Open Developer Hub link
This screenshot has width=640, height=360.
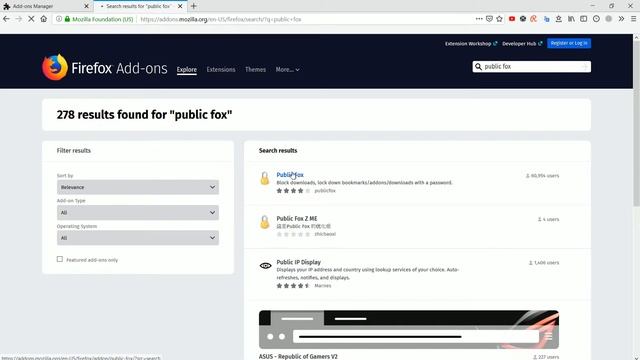[x=522, y=44]
